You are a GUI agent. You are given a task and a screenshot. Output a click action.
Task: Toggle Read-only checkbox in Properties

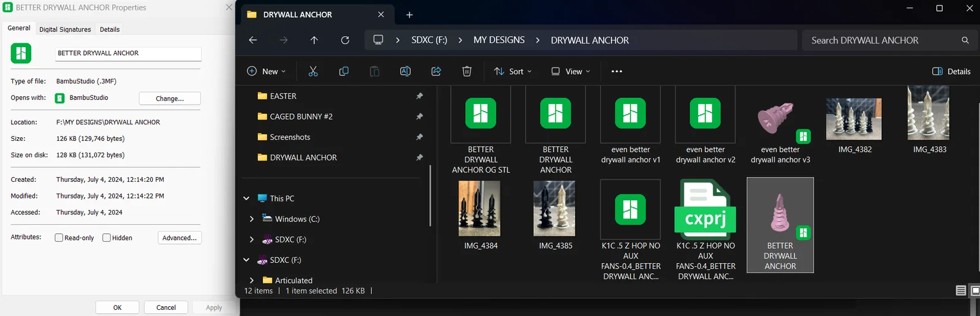(59, 238)
